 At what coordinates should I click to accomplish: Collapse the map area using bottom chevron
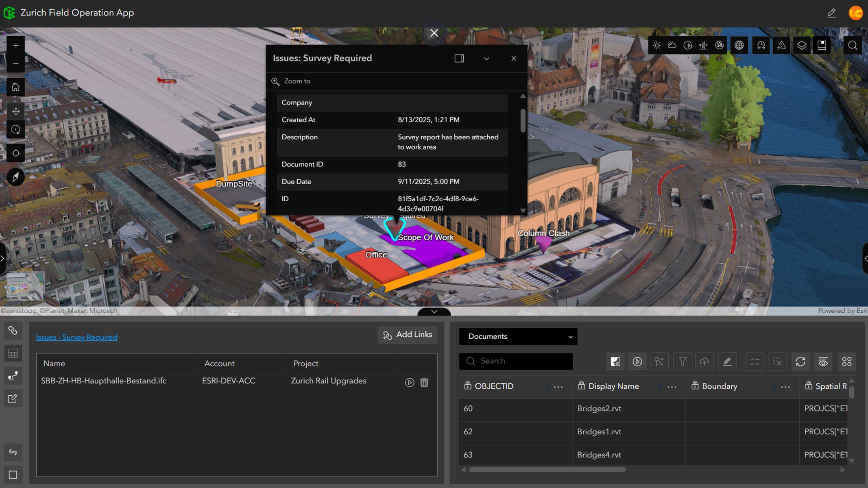coord(434,312)
